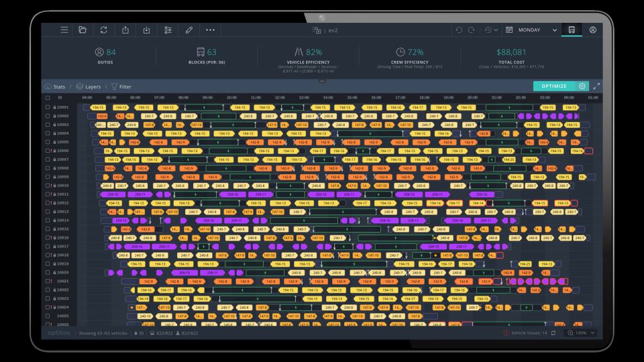Select the pencil edit tool
Screen dimensions: 644x362
tap(189, 30)
